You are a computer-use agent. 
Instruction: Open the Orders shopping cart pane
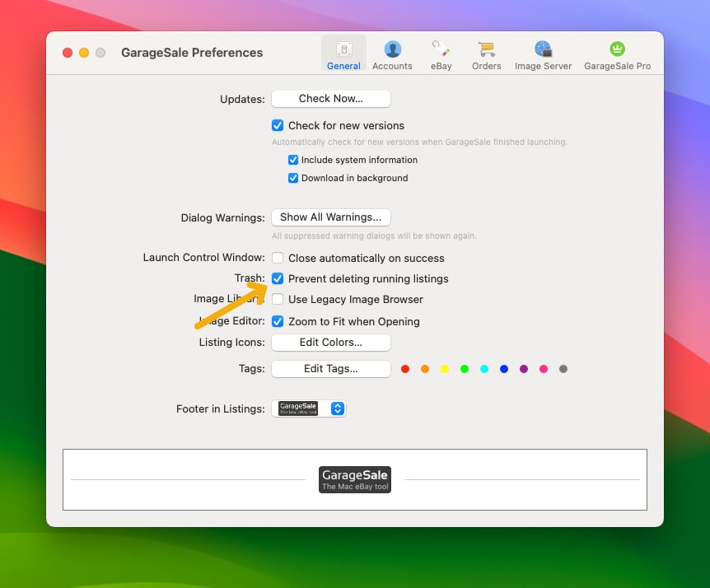(x=486, y=54)
